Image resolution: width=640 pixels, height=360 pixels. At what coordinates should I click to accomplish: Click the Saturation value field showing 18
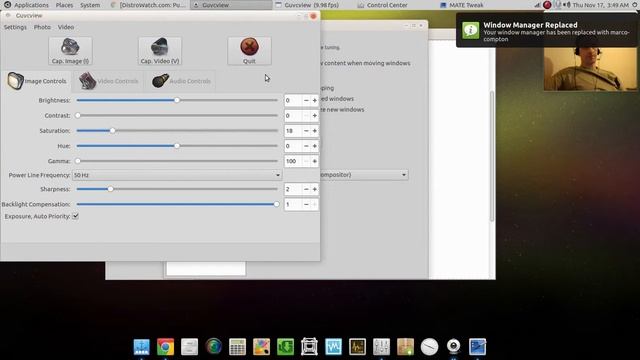(x=293, y=131)
